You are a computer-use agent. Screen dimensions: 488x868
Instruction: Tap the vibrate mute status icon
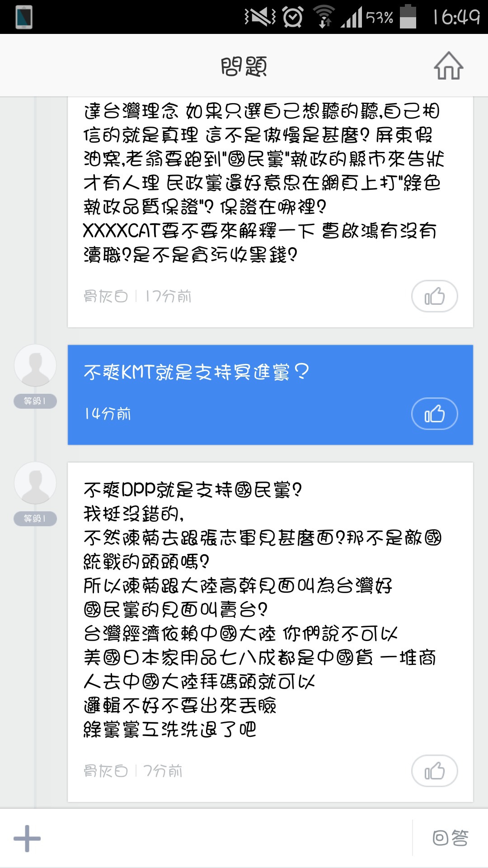pos(260,17)
